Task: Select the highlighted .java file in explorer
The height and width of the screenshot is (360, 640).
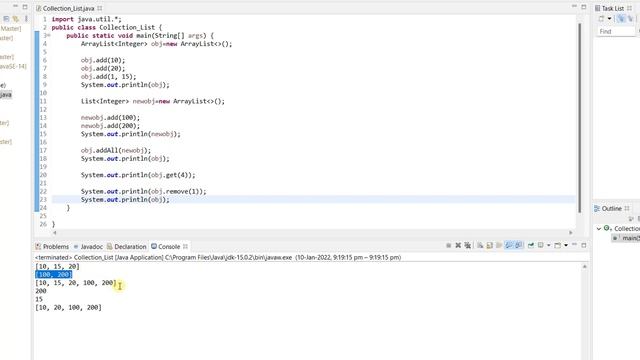Action: [x=6, y=95]
